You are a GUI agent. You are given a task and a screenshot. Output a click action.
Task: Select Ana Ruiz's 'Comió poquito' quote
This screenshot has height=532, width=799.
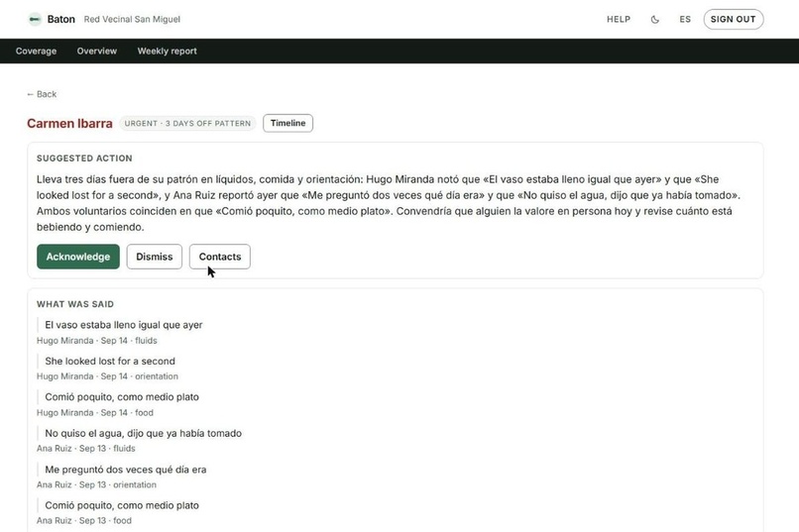coord(122,505)
